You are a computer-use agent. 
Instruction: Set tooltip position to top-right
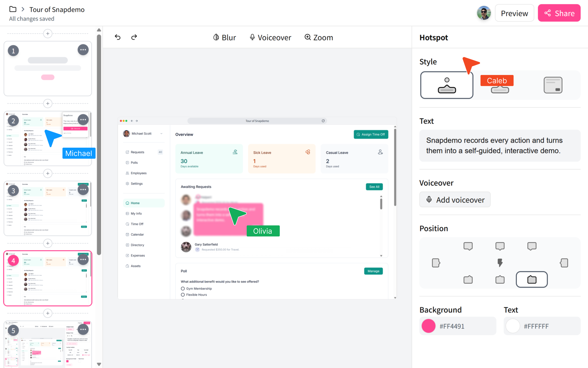pos(532,246)
